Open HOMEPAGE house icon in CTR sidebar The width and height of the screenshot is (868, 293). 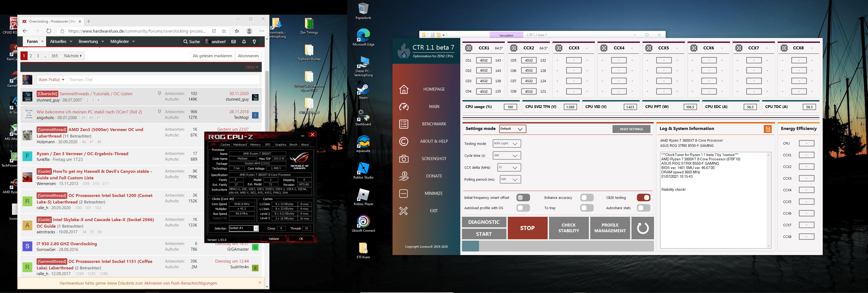pyautogui.click(x=404, y=89)
